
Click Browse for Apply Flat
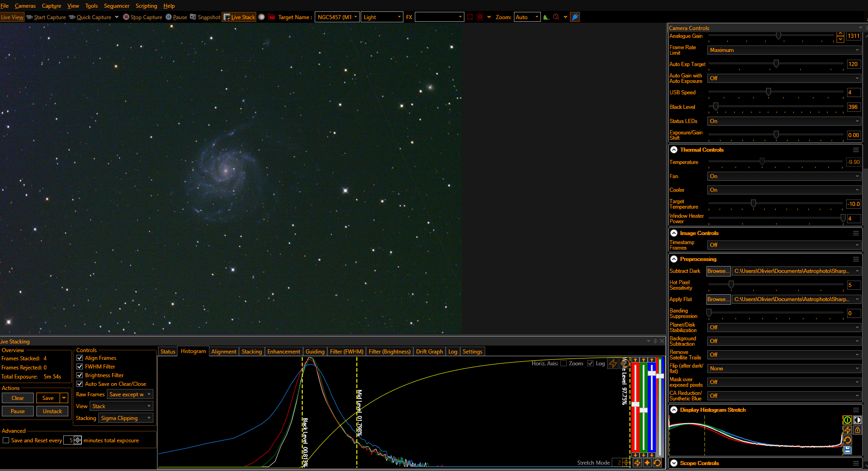[718, 299]
